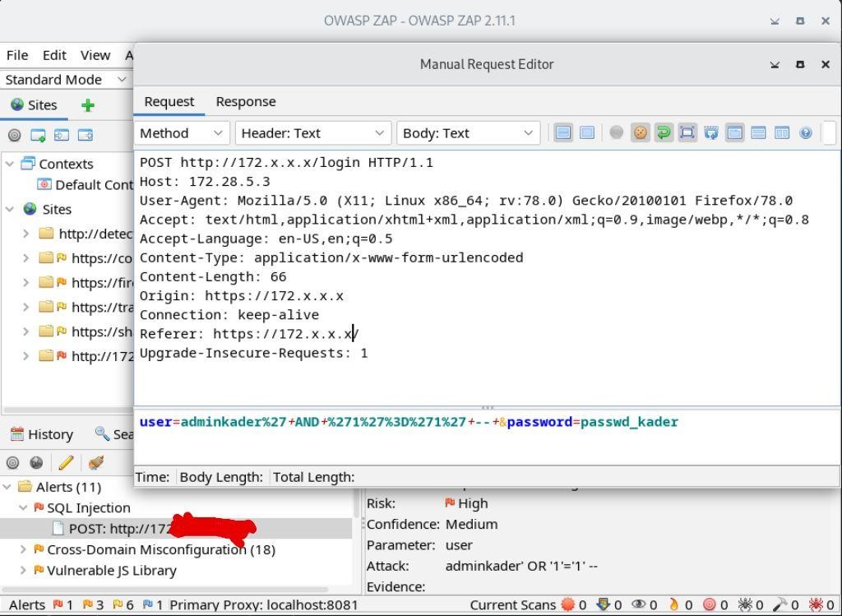The height and width of the screenshot is (616, 842).
Task: Click the forced browse hammer icon in status bar
Action: pos(780,605)
